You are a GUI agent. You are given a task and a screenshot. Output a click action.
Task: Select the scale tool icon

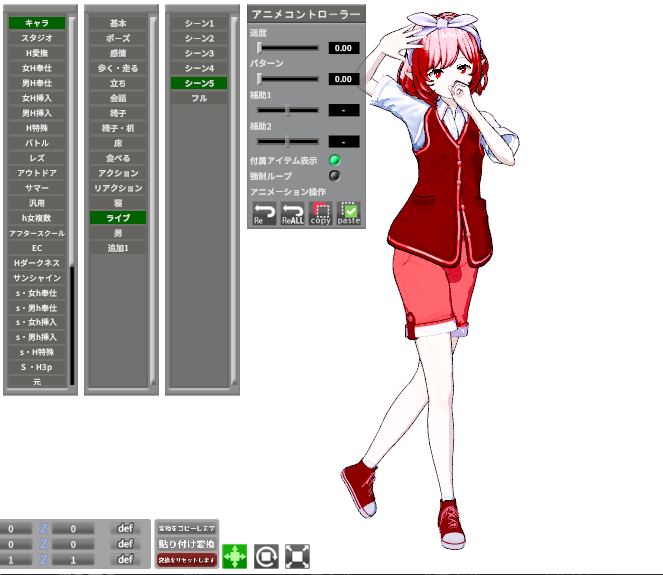pyautogui.click(x=297, y=556)
